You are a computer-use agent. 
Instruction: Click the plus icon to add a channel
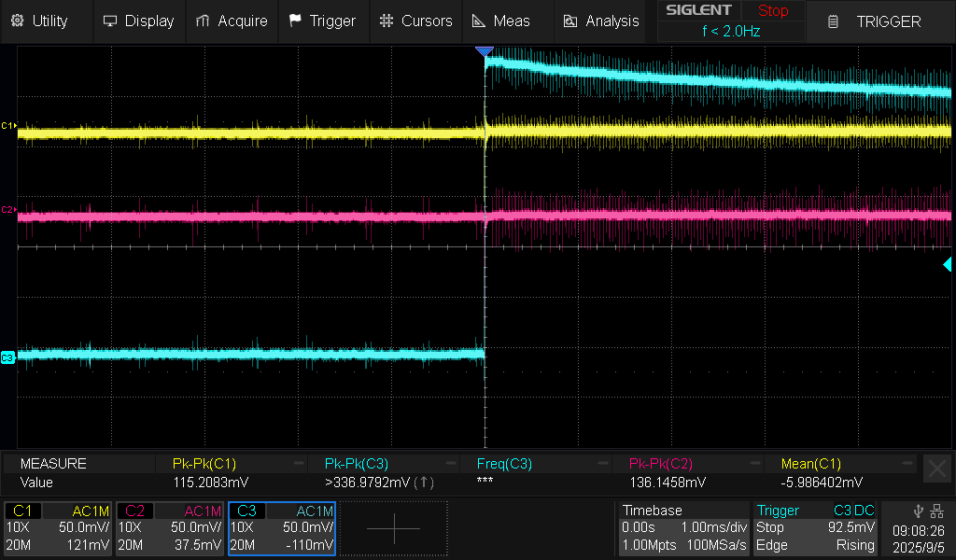click(x=393, y=528)
